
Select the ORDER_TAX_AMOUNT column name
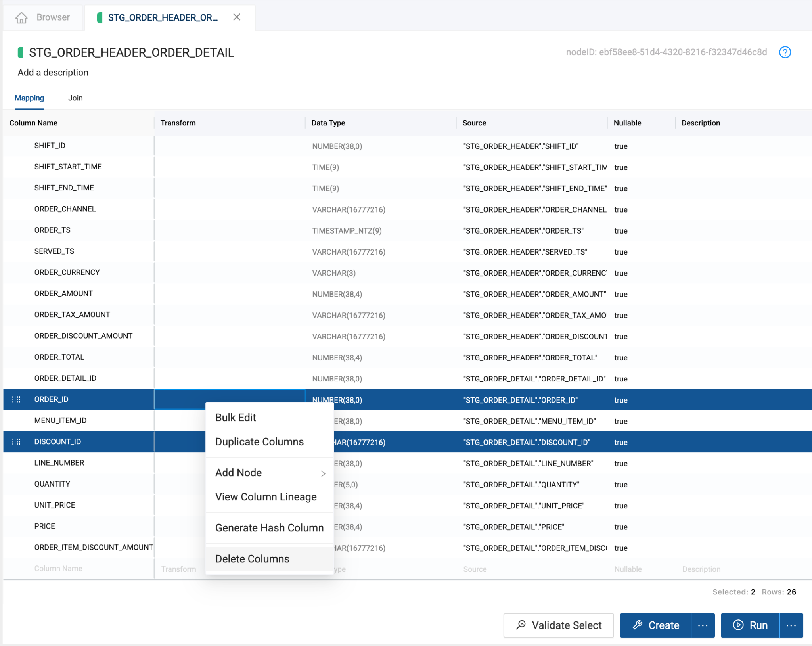[72, 315]
